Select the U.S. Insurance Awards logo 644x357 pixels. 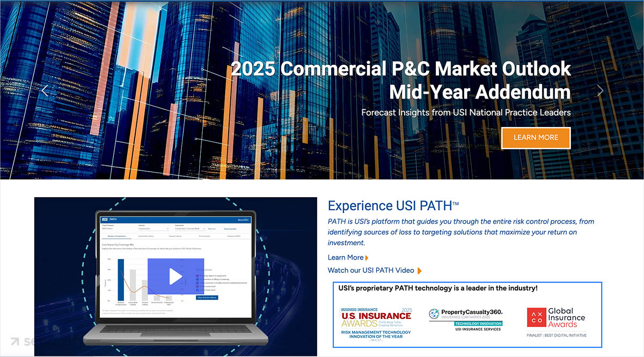coord(376,321)
